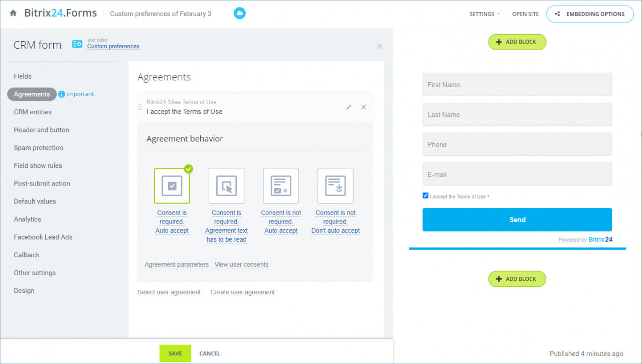
Task: Click the drag handle of the Terms of Use agreement
Action: tap(140, 107)
